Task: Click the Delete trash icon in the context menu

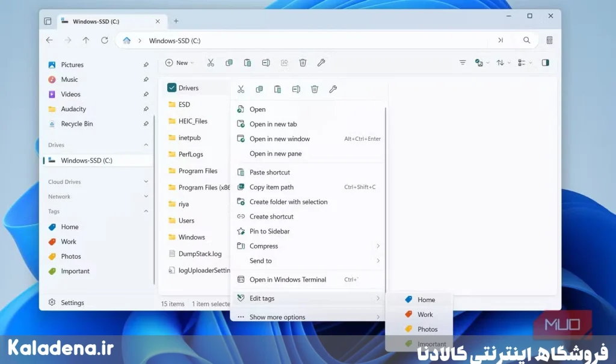Action: pos(315,89)
